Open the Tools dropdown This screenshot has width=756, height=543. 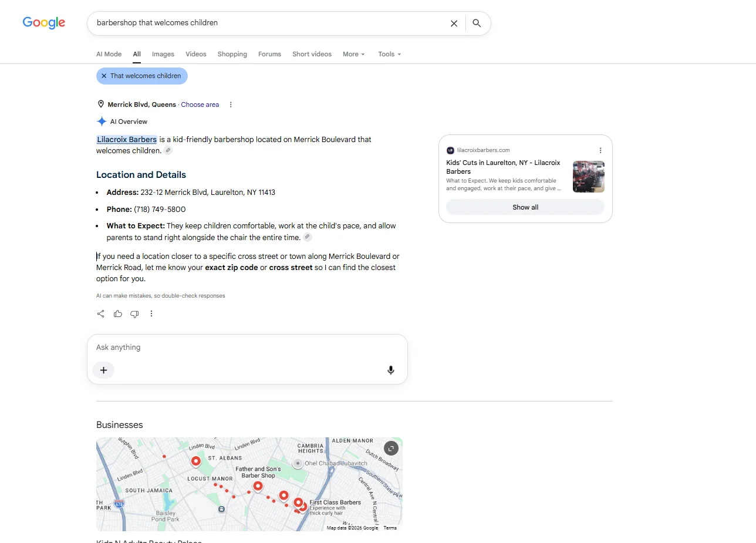pos(390,54)
